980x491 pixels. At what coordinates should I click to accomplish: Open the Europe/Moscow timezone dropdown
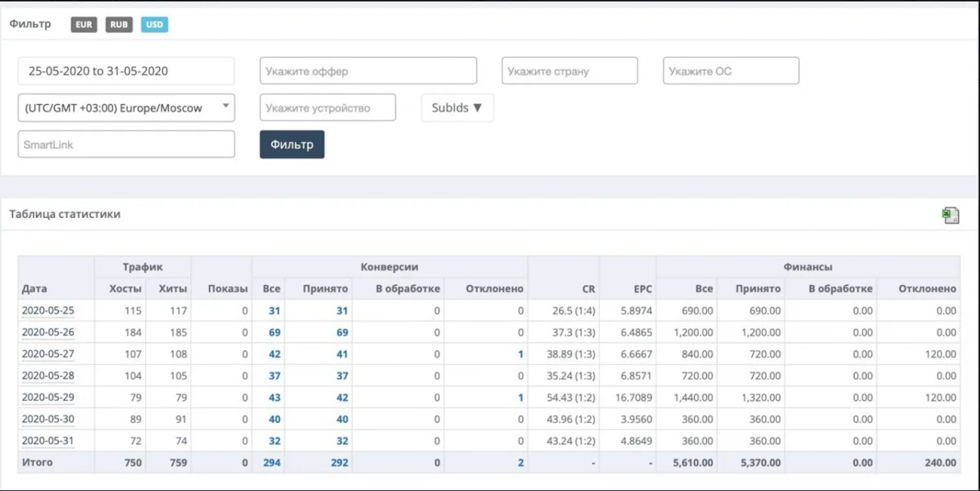point(126,108)
